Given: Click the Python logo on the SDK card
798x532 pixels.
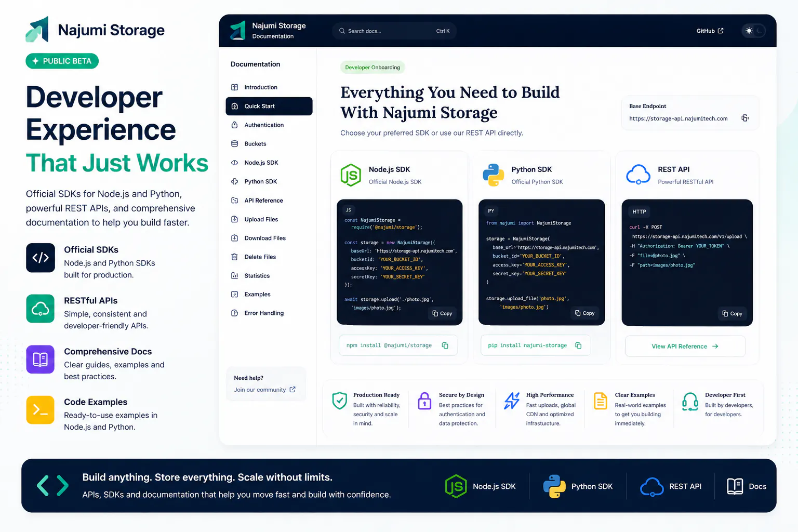Looking at the screenshot, I should (494, 175).
